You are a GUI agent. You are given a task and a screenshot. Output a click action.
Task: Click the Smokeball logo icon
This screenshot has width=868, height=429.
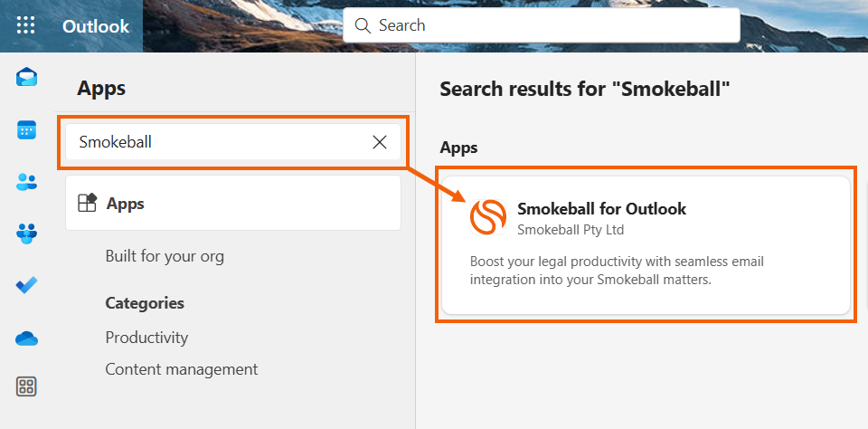488,218
